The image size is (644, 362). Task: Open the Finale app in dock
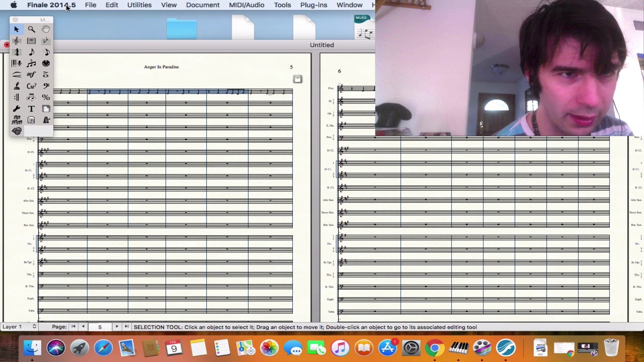pyautogui.click(x=506, y=348)
